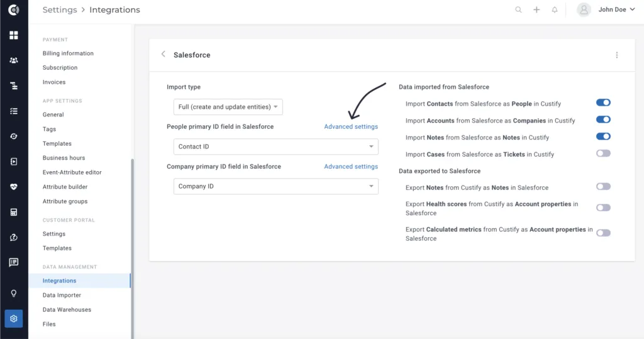Image resolution: width=644 pixels, height=339 pixels.
Task: Open Subscription settings
Action: (60, 68)
